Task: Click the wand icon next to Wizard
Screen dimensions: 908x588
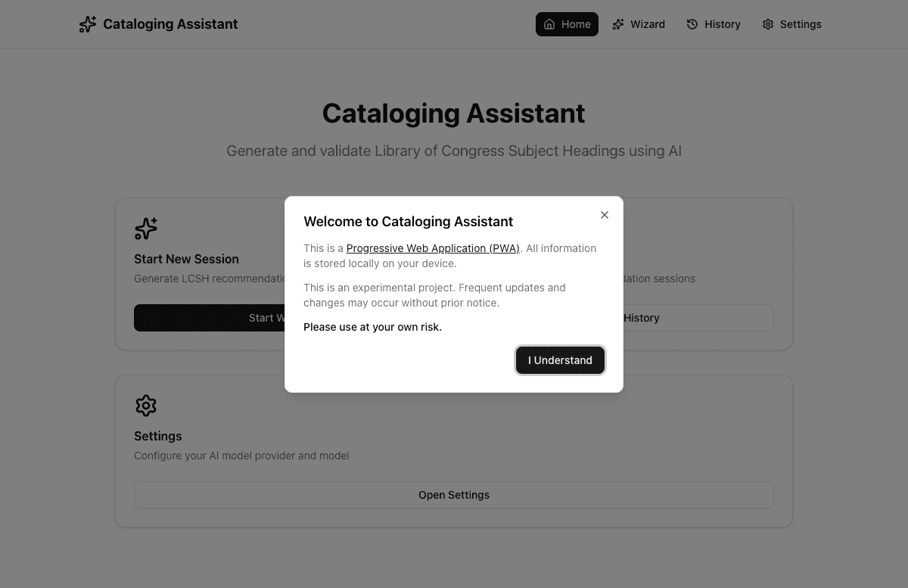Action: pos(618,24)
